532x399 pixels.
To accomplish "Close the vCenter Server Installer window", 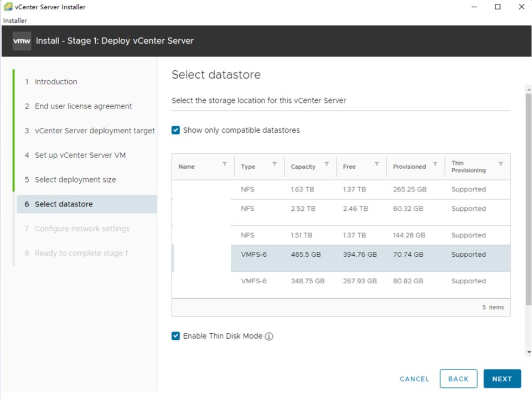I will tap(521, 7).
